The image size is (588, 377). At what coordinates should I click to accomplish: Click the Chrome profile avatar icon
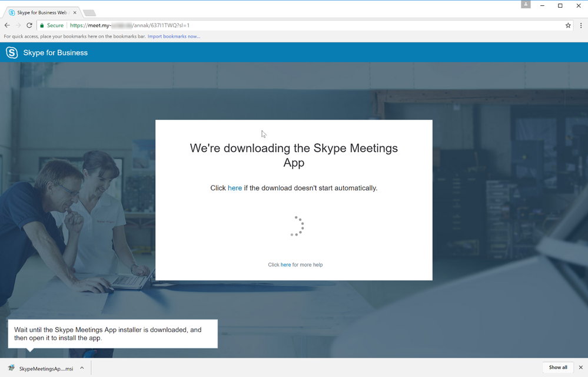[526, 5]
